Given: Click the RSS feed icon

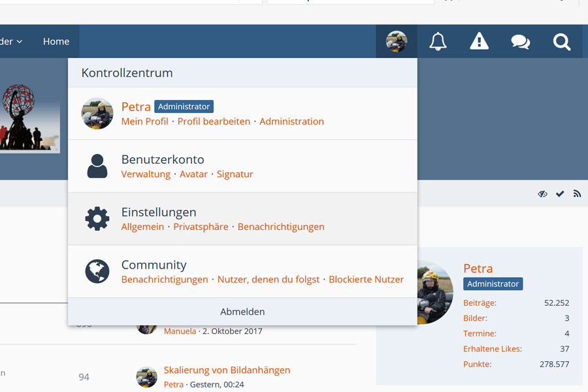Looking at the screenshot, I should tap(577, 194).
